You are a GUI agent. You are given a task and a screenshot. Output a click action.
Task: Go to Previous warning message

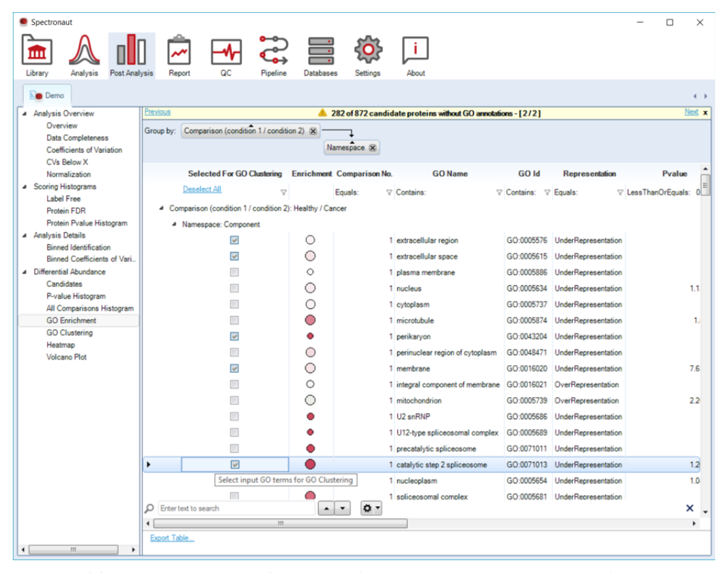pos(157,112)
